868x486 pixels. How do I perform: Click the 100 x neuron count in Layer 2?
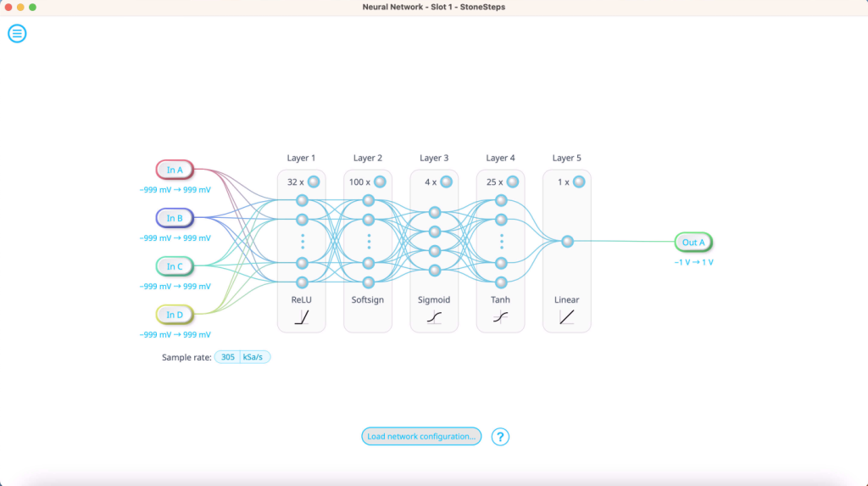pos(359,182)
